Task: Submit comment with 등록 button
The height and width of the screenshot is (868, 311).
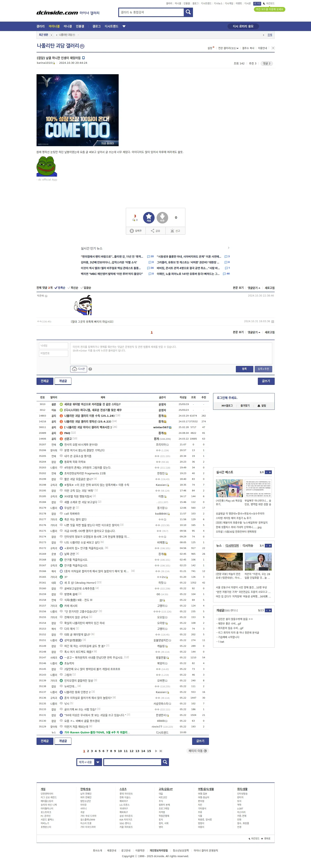Action: tap(244, 369)
